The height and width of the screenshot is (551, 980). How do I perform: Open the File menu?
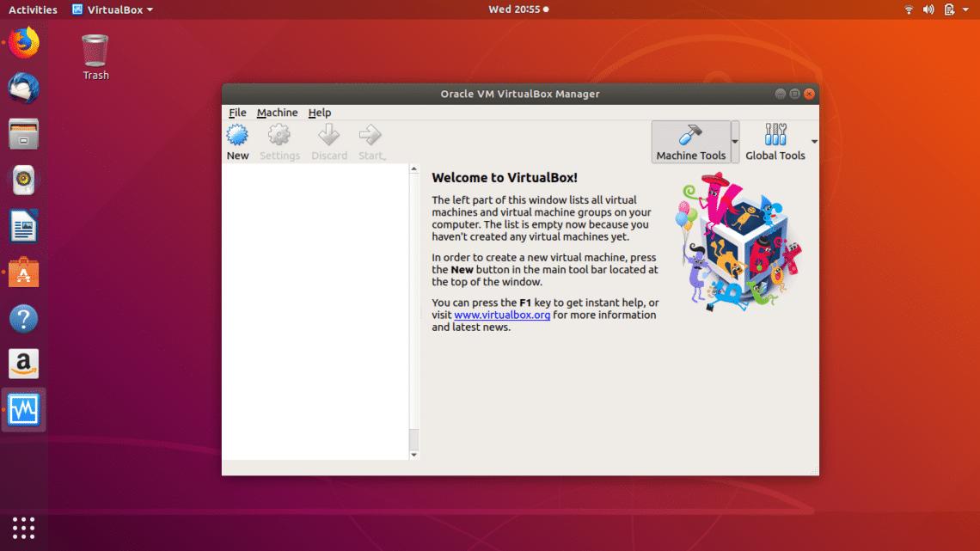pos(236,112)
